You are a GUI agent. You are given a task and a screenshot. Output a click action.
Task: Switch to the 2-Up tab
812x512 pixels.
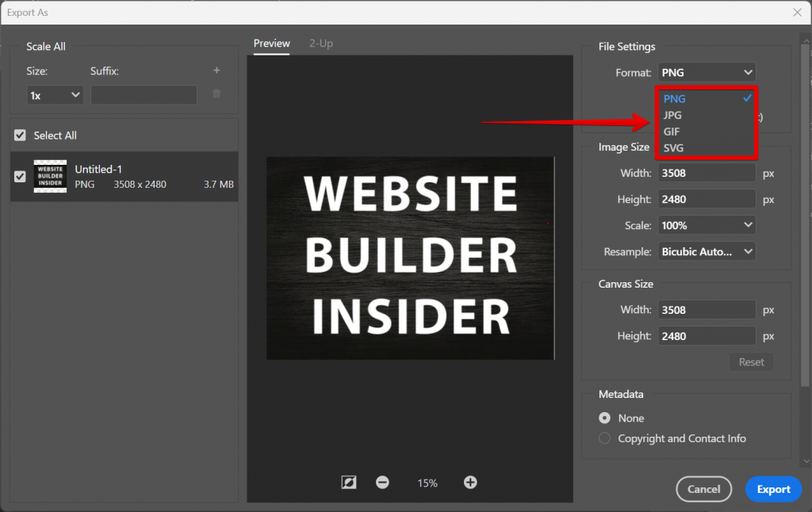click(320, 44)
